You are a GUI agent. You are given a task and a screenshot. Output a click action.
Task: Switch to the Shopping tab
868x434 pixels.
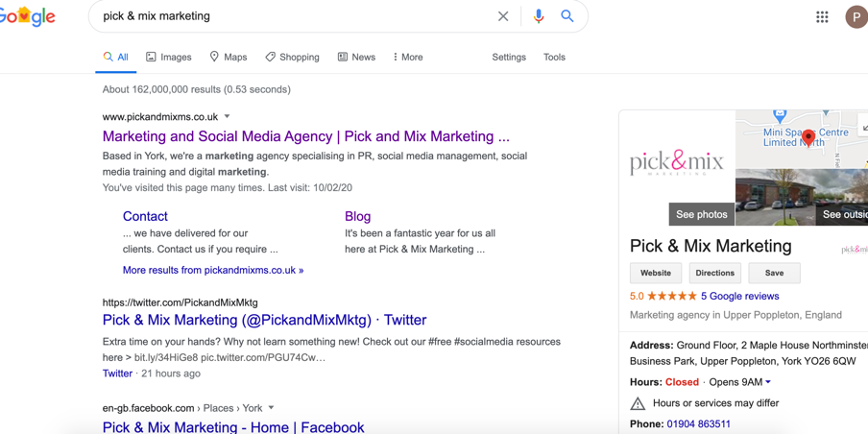[x=292, y=57]
